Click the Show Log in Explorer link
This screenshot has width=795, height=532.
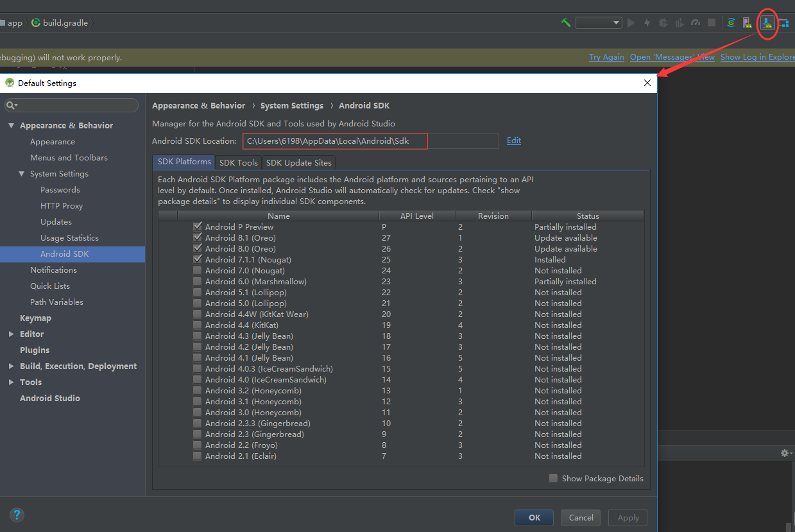[758, 57]
